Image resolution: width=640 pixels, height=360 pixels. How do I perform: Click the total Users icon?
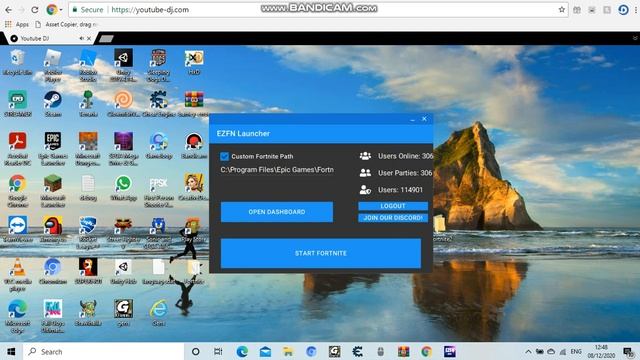pyautogui.click(x=365, y=190)
